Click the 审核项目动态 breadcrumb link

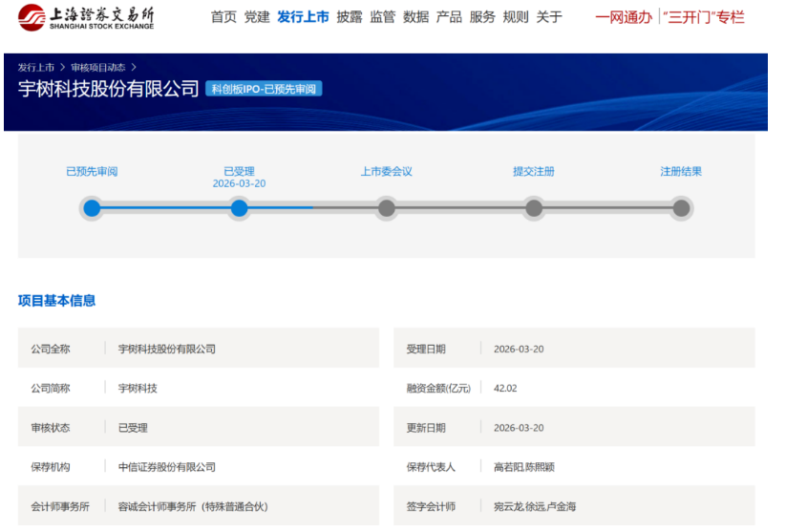click(x=97, y=68)
